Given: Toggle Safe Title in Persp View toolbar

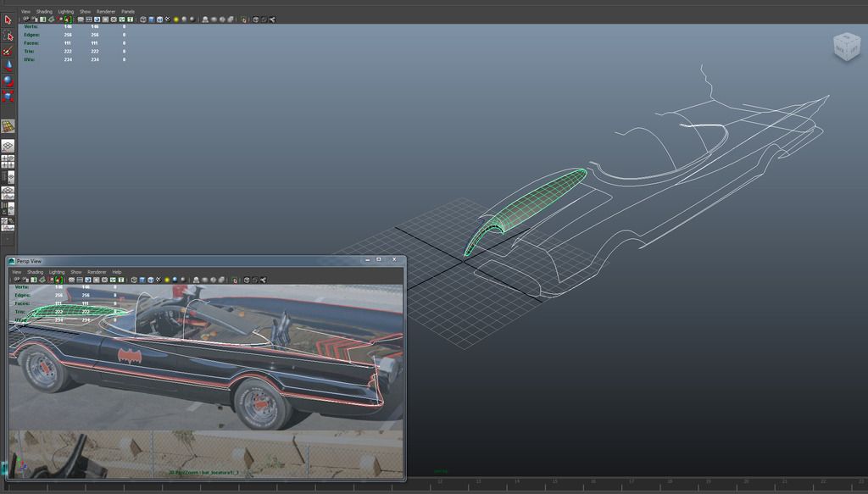Looking at the screenshot, I should click(x=121, y=280).
